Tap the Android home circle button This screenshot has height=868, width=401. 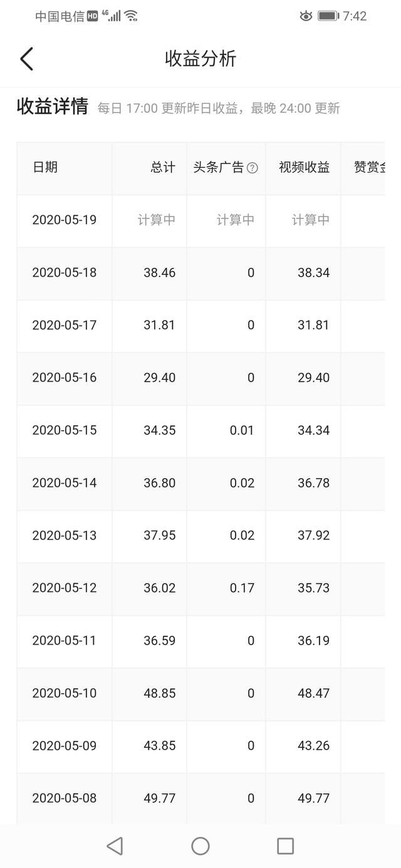pyautogui.click(x=200, y=846)
